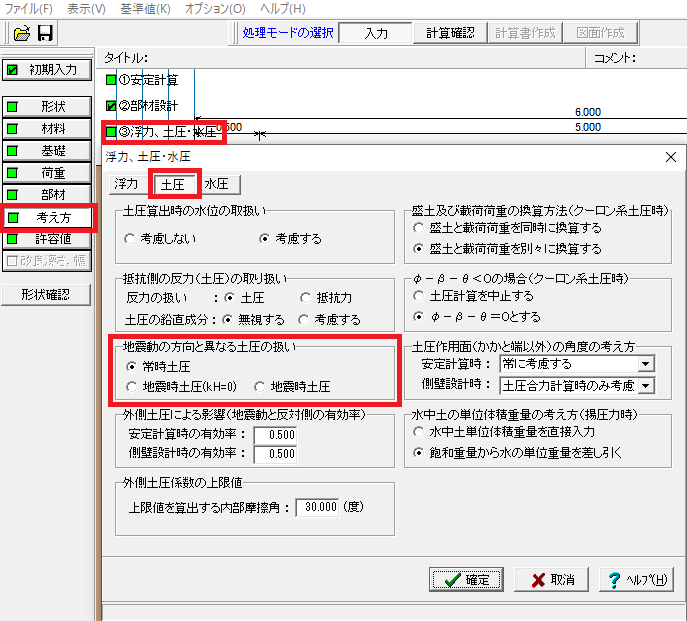Select 飽和重量から水の単位重量を差し引く
This screenshot has height=621, width=687.
518,453
